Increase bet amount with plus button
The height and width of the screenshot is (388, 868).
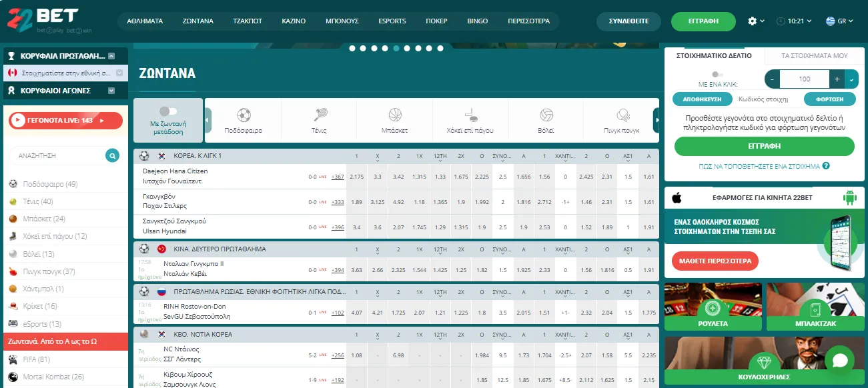click(837, 79)
